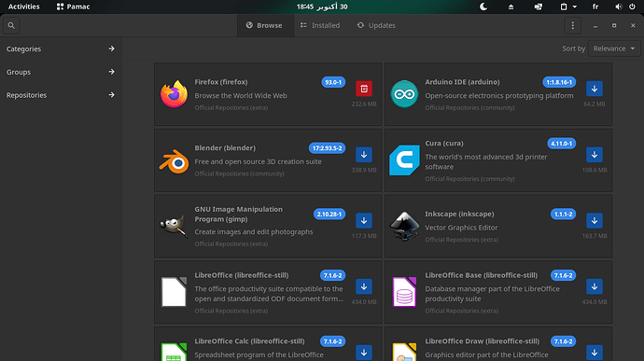Open the Cura (cura) title
The image size is (644, 361).
click(444, 144)
